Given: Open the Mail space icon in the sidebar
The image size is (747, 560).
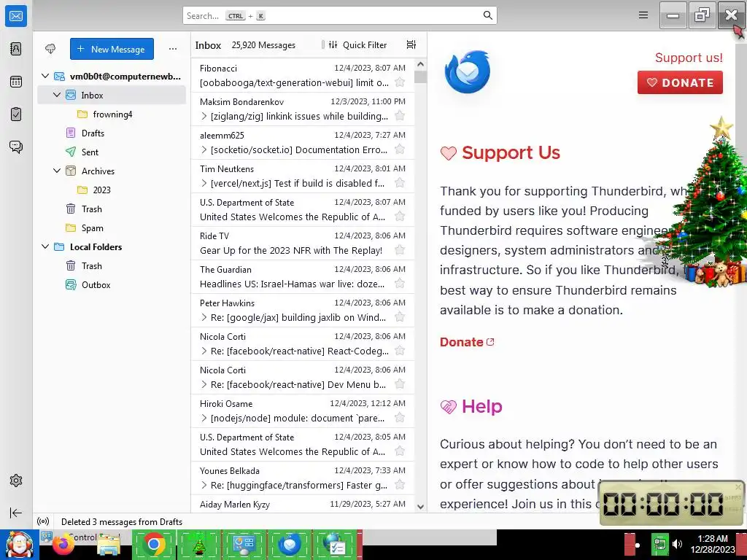Looking at the screenshot, I should [x=16, y=16].
